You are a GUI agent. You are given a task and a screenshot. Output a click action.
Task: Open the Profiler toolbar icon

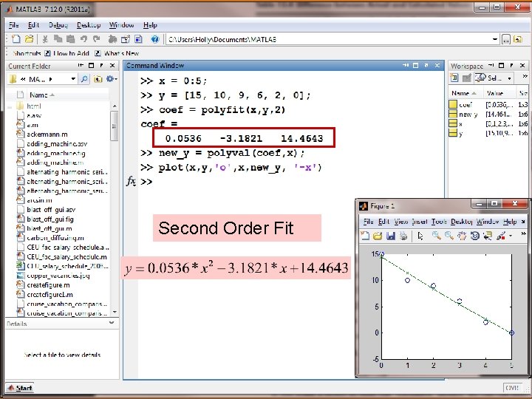(138, 39)
